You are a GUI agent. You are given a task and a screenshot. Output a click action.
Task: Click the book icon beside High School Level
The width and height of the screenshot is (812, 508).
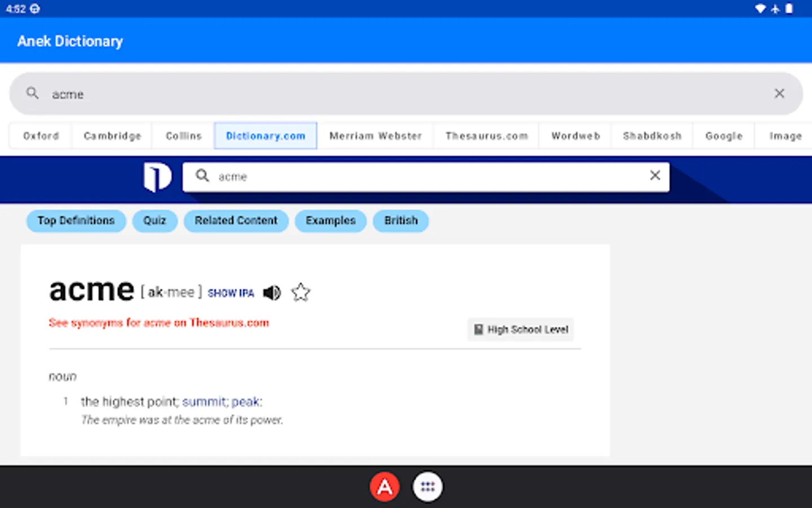click(x=478, y=329)
